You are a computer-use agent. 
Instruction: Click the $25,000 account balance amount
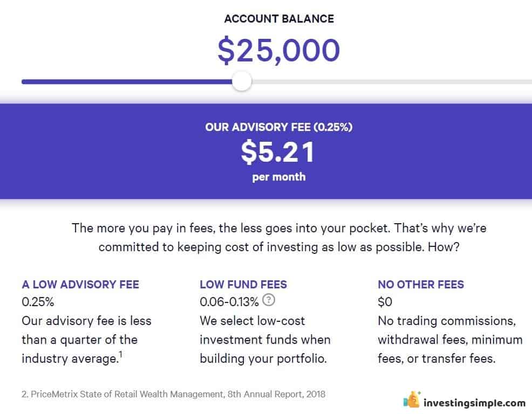click(278, 51)
